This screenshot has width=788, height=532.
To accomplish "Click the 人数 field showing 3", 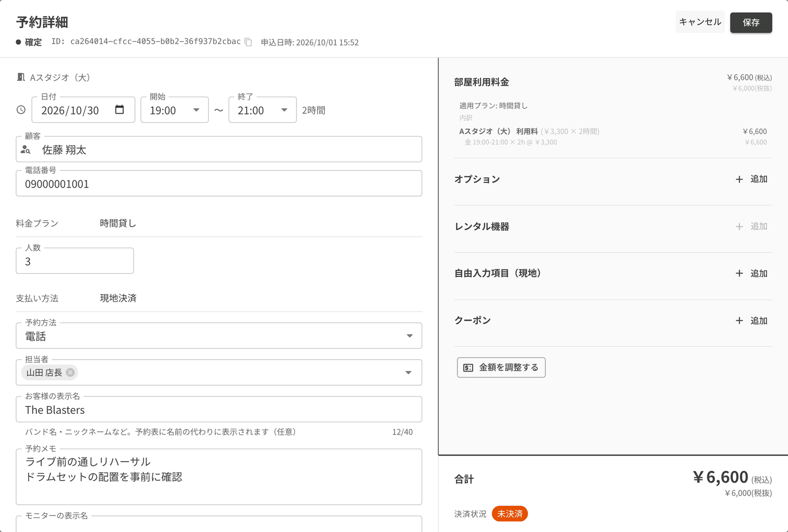I will (75, 261).
